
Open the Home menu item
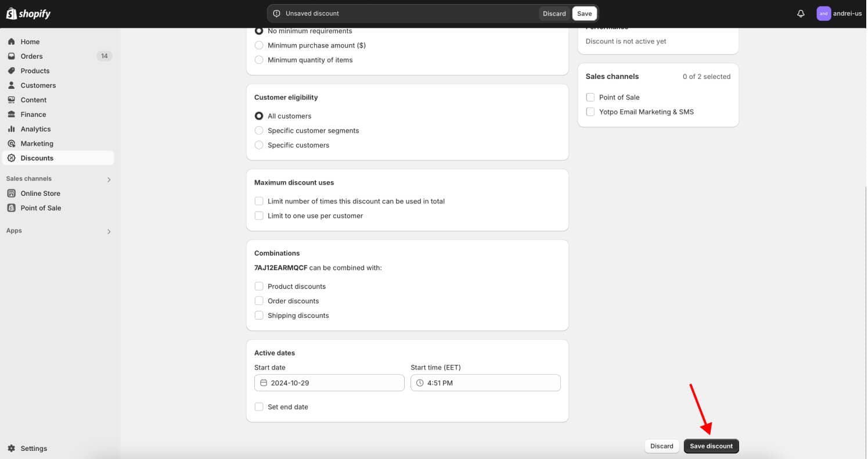(58, 42)
